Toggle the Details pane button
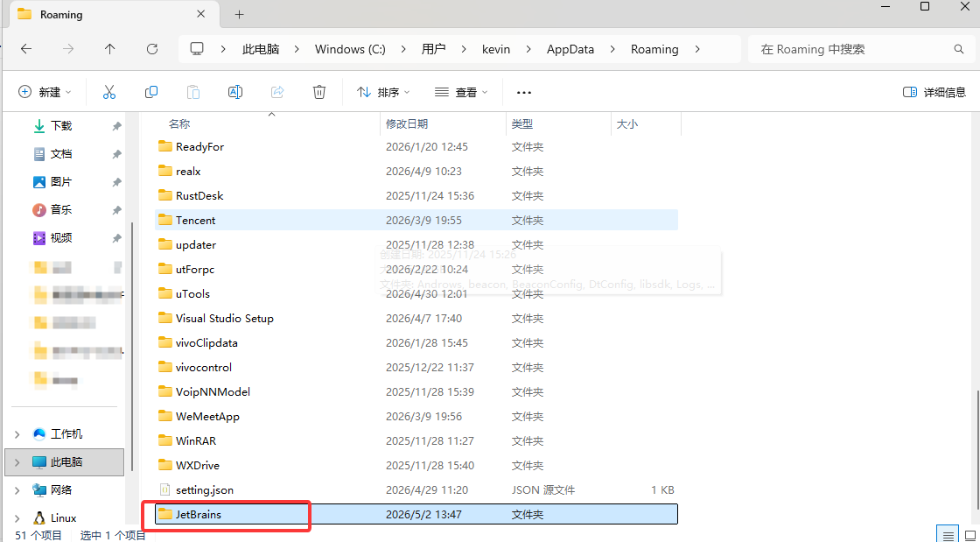This screenshot has width=980, height=542. click(934, 93)
